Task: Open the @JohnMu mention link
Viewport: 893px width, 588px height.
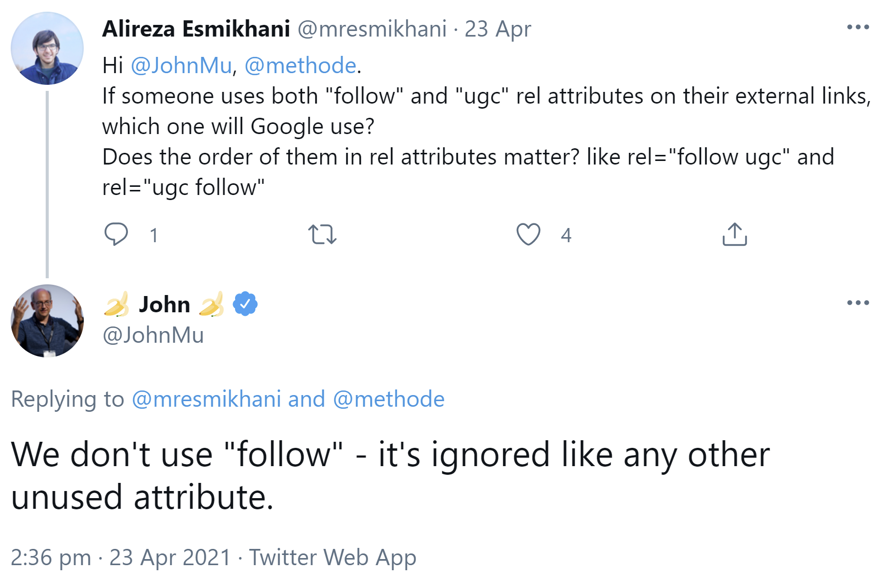Action: click(180, 65)
